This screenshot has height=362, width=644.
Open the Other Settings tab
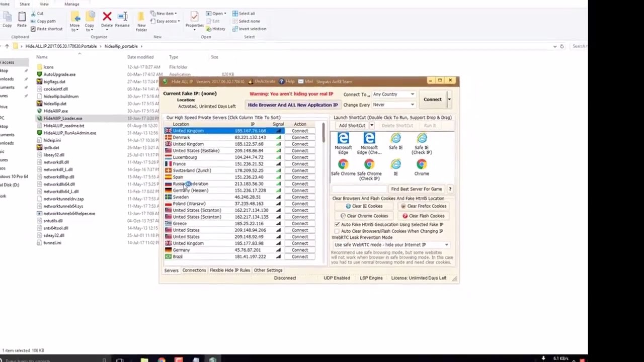pos(268,270)
